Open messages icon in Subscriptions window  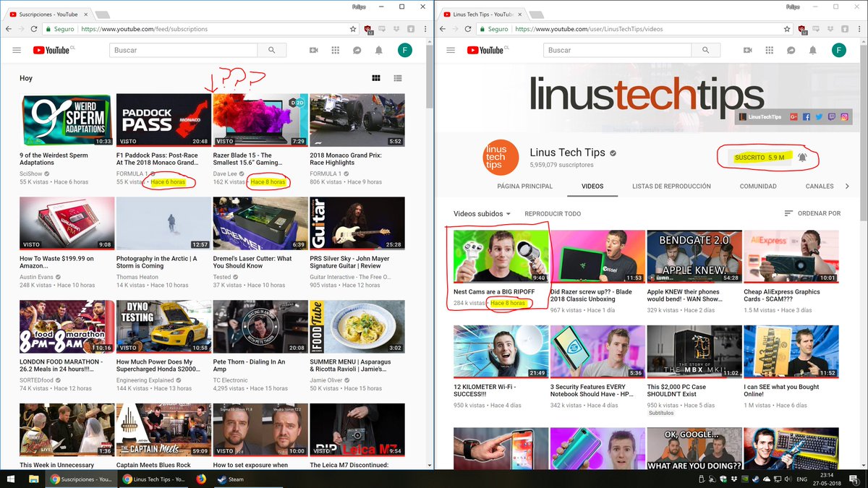coord(357,50)
